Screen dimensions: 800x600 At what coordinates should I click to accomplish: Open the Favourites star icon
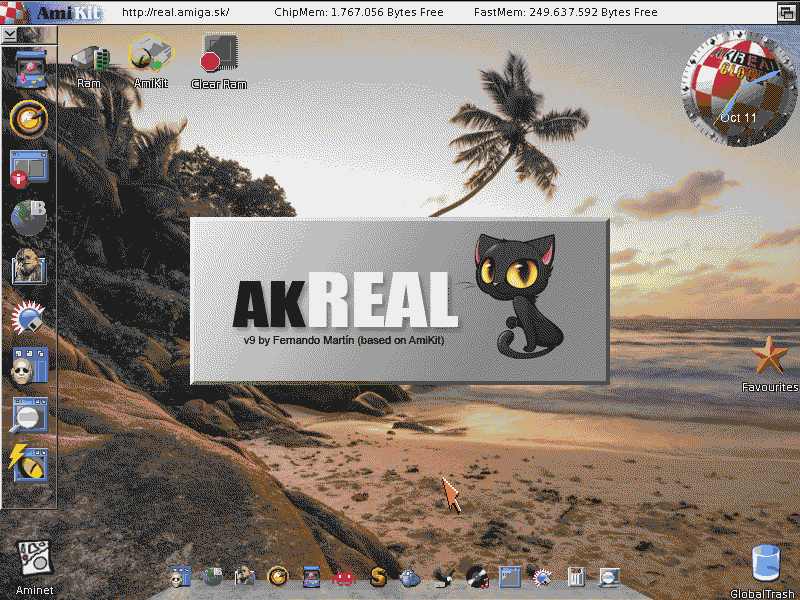coord(770,356)
